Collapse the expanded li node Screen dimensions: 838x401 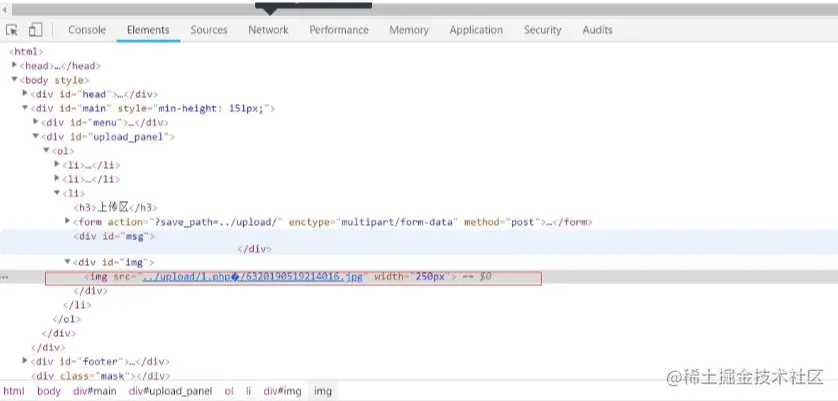click(57, 193)
